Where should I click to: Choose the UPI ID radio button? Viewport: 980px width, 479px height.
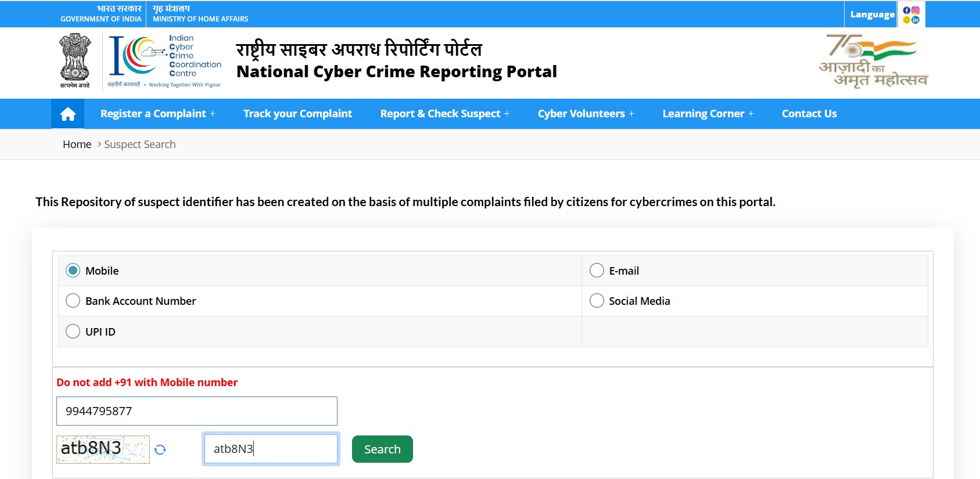pyautogui.click(x=73, y=332)
